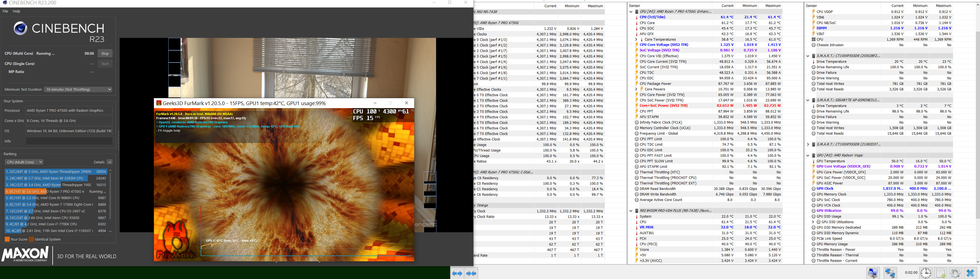Close HWiNFO sensors with the blue X icon

pyautogui.click(x=970, y=273)
